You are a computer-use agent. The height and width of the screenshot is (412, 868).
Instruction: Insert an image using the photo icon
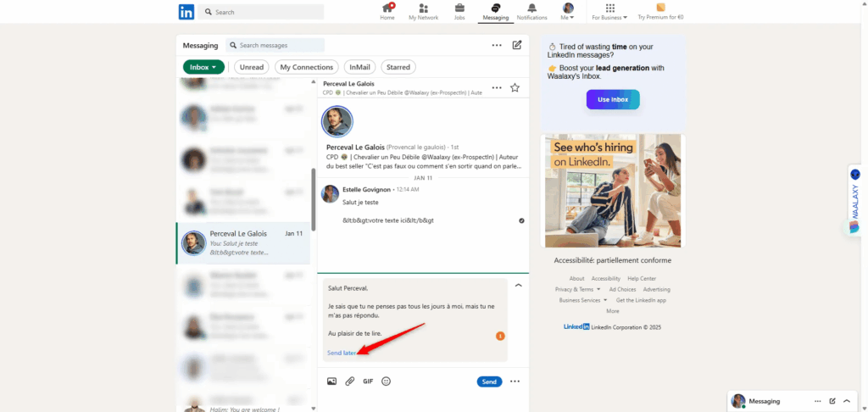pyautogui.click(x=331, y=381)
